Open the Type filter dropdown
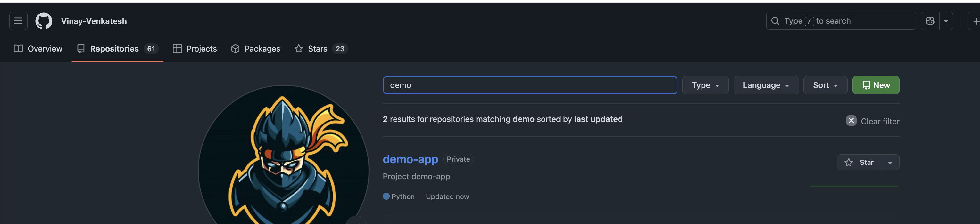This screenshot has height=224, width=980. 705,85
